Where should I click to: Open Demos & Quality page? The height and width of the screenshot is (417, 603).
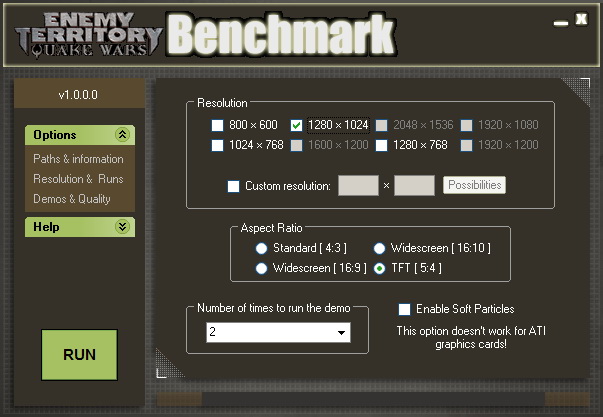coord(72,199)
